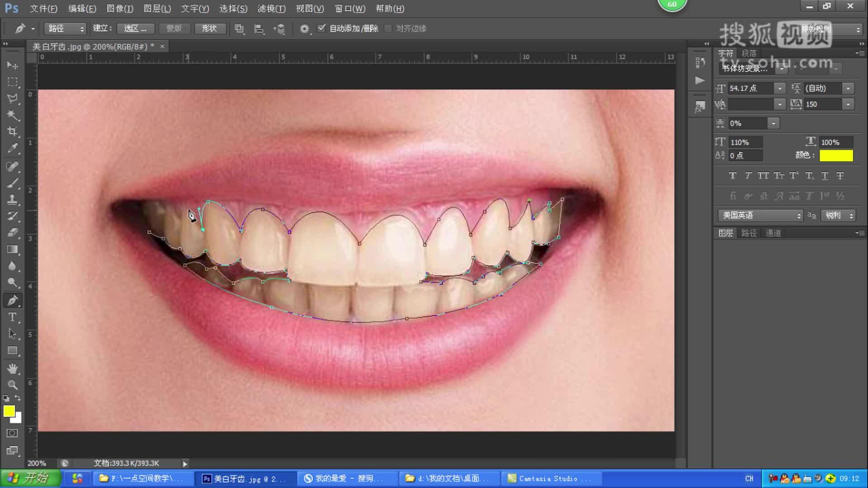Image resolution: width=868 pixels, height=488 pixels.
Task: Open the font size 54.17 点 dropdown
Action: pos(779,89)
